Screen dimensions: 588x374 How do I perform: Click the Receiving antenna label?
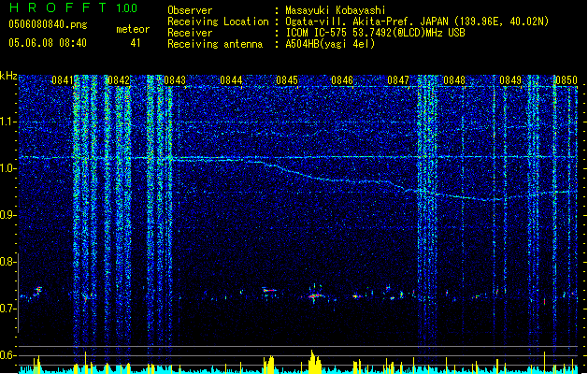click(x=215, y=44)
